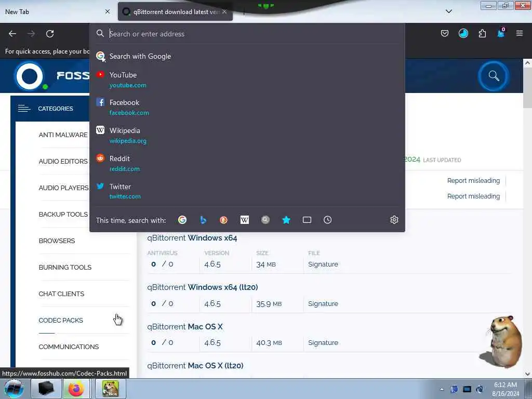This screenshot has height=399, width=532.
Task: Select the YouTube suggestion
Action: point(247,79)
